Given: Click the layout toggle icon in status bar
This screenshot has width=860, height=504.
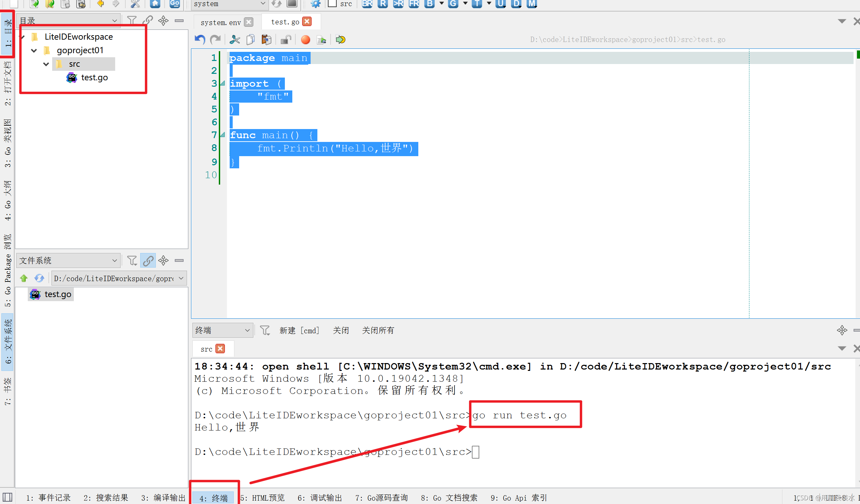Looking at the screenshot, I should pyautogui.click(x=7, y=497).
